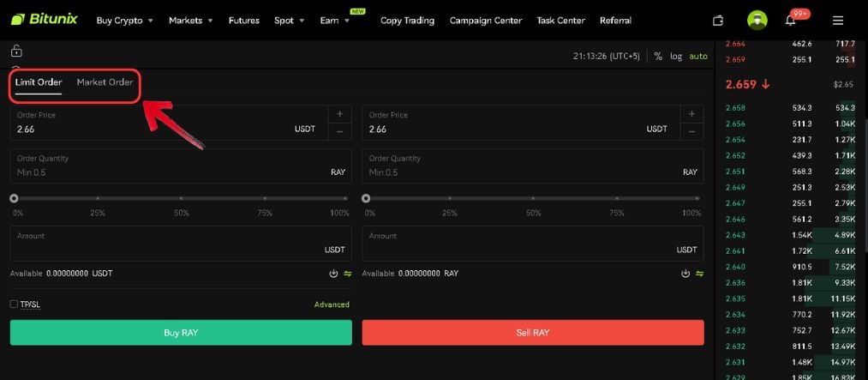Set buy slider to 50% mark
The height and width of the screenshot is (380, 868).
point(181,198)
